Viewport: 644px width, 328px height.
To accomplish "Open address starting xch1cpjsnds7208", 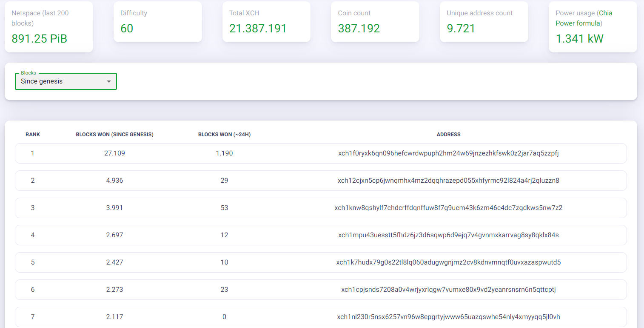I will (x=448, y=290).
